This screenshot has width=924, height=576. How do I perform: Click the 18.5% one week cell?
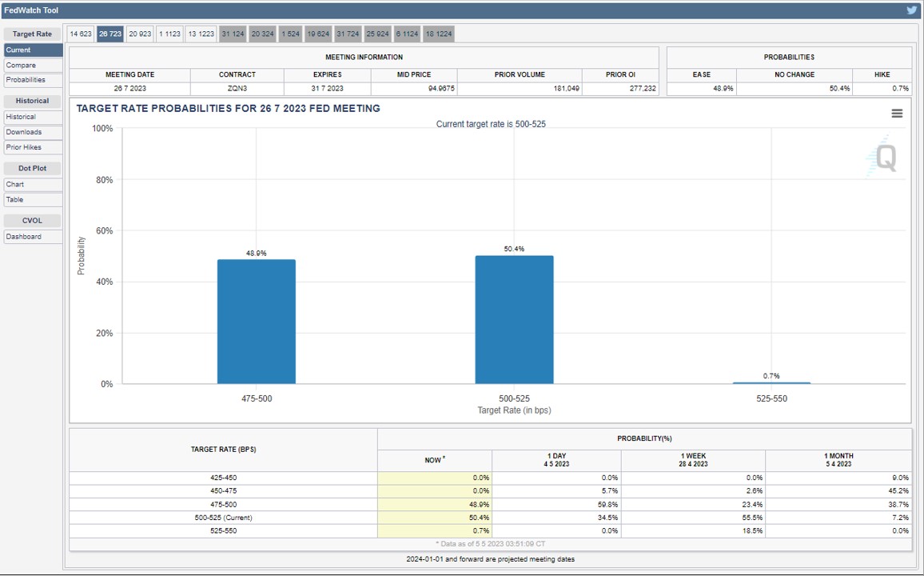694,530
